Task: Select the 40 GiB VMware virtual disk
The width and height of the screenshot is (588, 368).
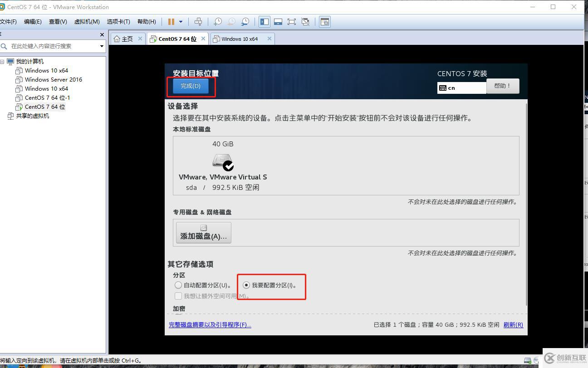Action: pos(223,165)
